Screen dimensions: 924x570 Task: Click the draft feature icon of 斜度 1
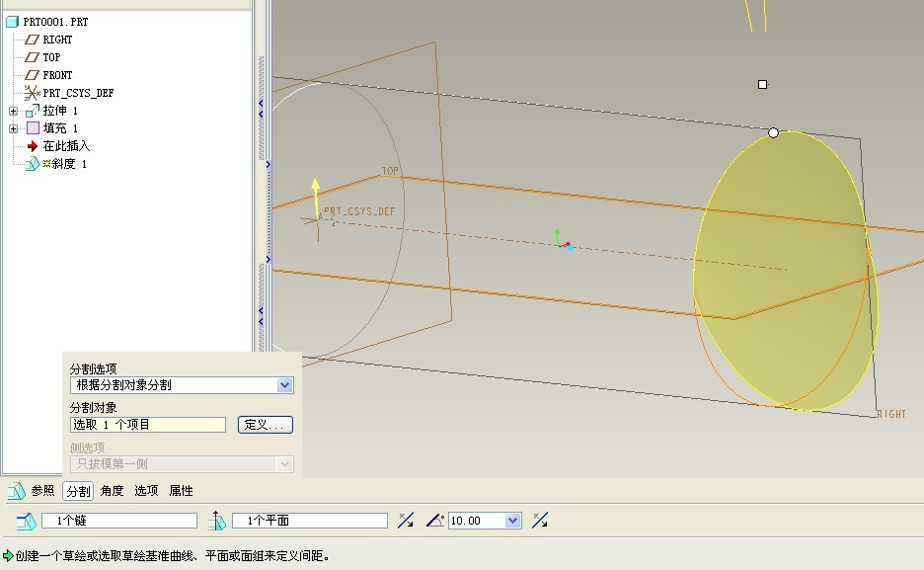(33, 164)
